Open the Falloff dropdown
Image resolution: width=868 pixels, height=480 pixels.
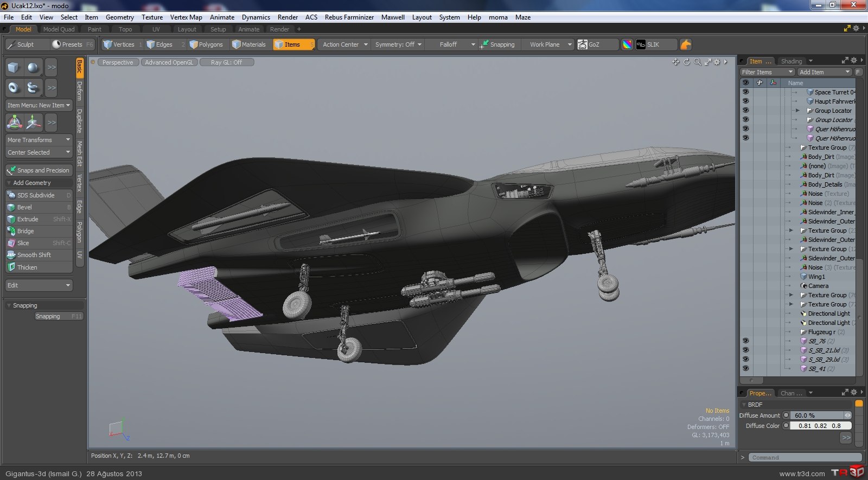click(x=452, y=44)
